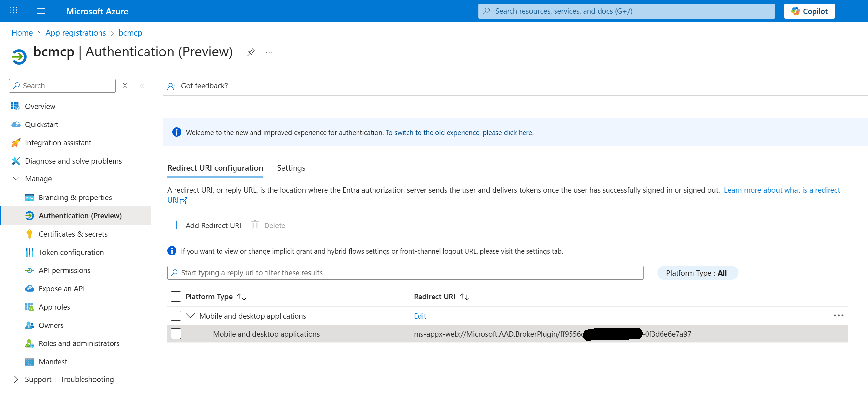The height and width of the screenshot is (393, 868).
Task: Open the API permissions blade
Action: pos(64,270)
